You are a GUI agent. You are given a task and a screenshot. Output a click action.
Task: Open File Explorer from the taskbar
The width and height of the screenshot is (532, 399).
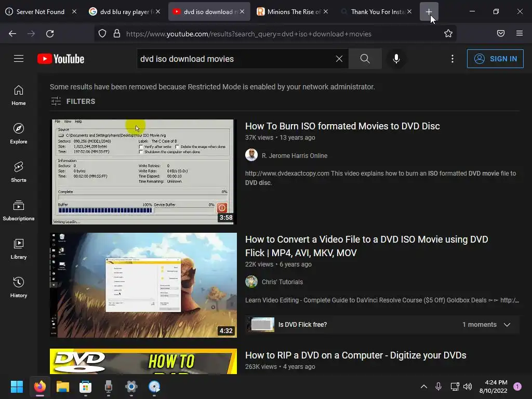point(63,387)
